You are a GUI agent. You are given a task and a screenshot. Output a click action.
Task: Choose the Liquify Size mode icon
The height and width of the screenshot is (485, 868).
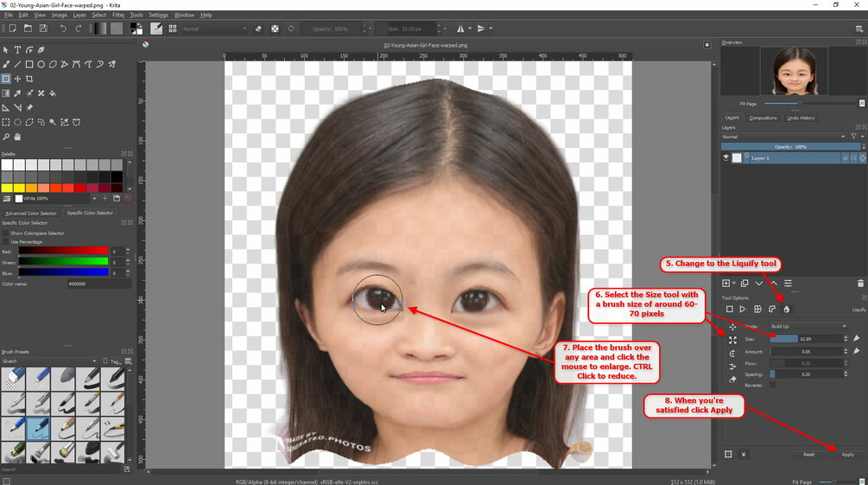point(732,340)
